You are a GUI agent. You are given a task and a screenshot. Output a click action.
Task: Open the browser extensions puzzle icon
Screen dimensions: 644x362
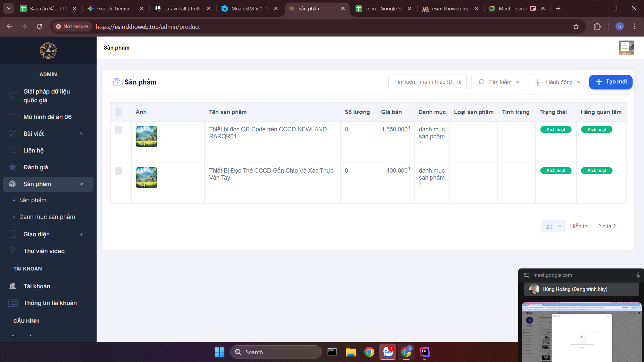597,26
